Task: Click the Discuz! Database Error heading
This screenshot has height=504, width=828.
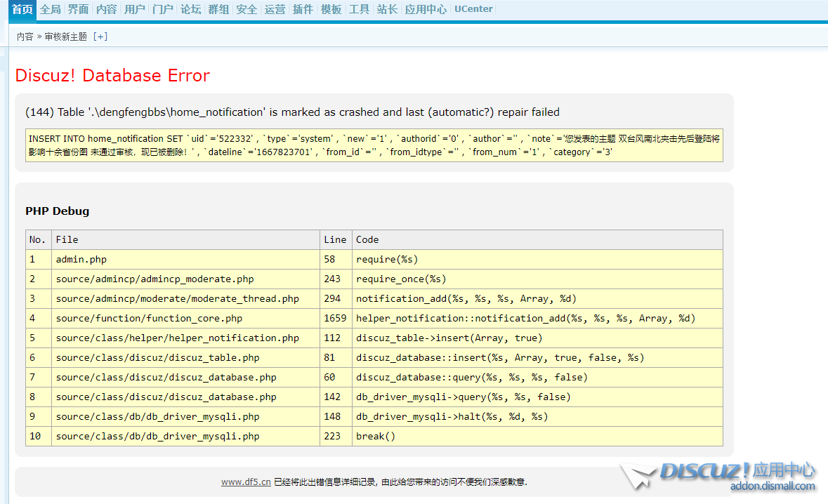Action: [112, 76]
